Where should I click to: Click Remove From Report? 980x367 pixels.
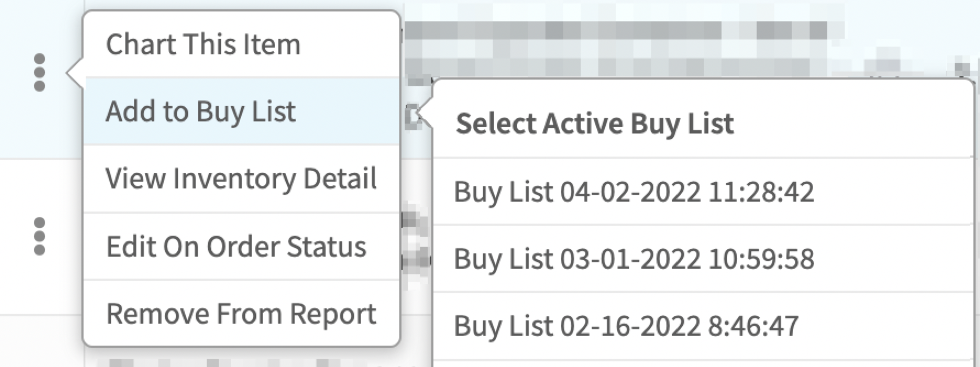point(241,314)
